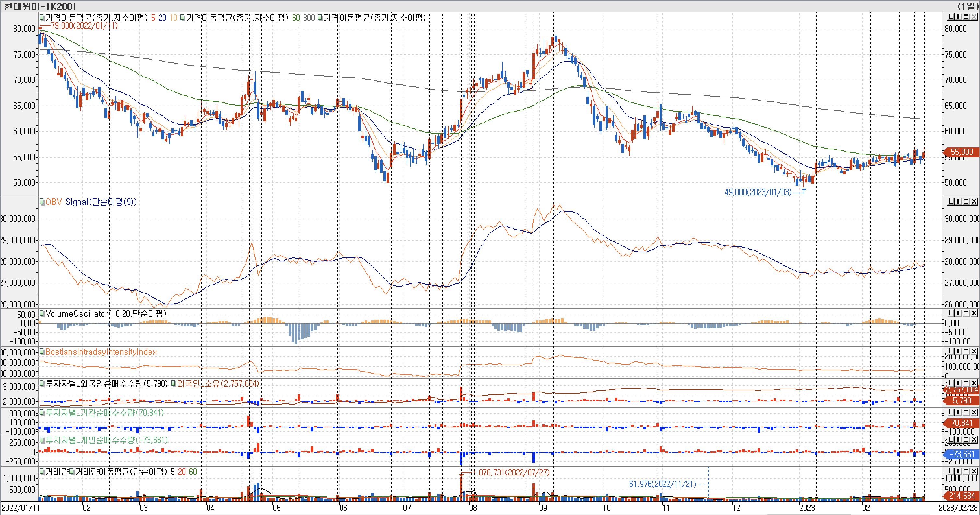
Task: Click the Signal(단순이평(9)) label
Action: click(101, 202)
